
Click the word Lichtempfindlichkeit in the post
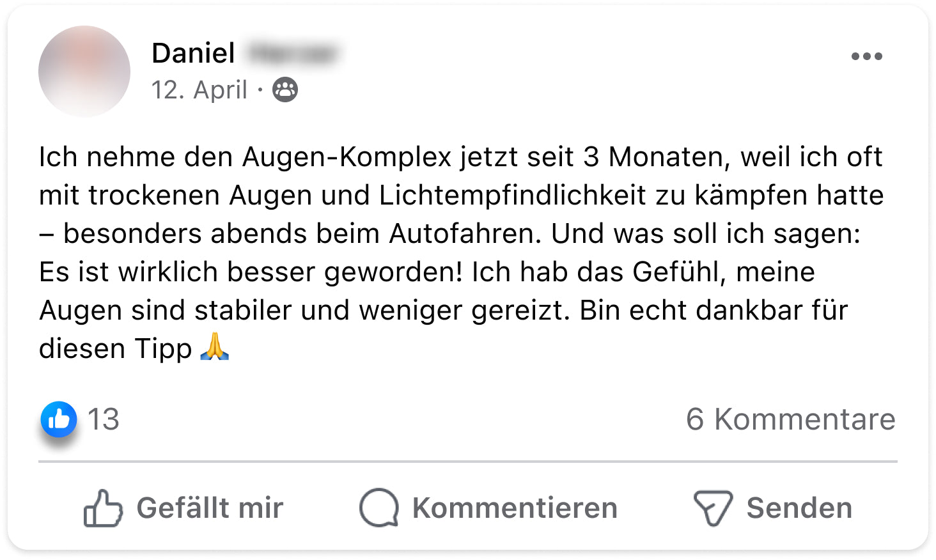[512, 196]
